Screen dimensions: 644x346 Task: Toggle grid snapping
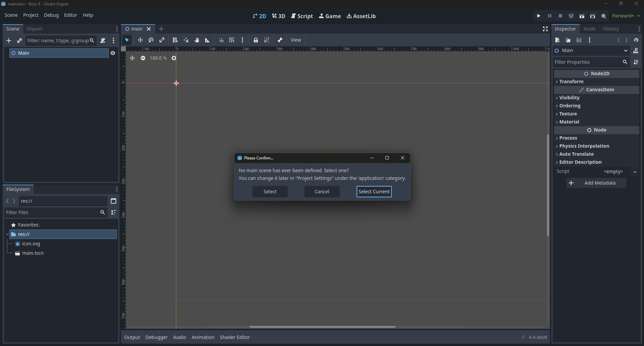[x=232, y=40]
